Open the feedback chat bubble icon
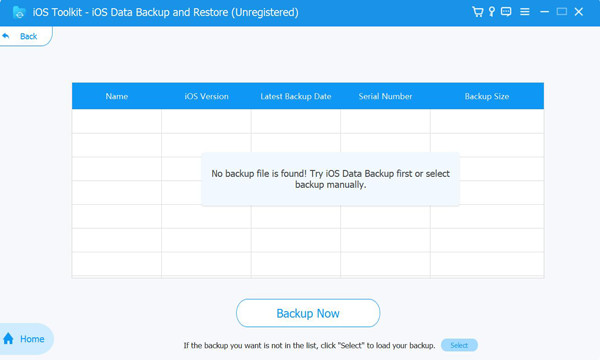 click(x=506, y=12)
